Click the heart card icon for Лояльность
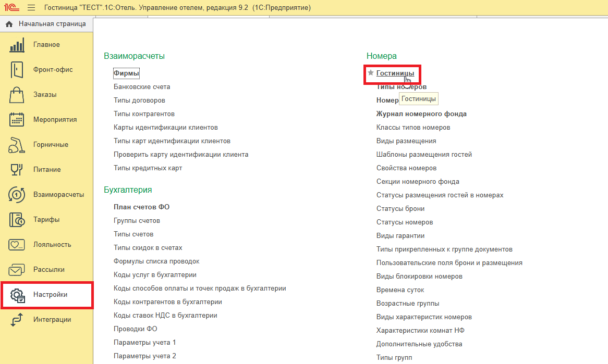 17,245
